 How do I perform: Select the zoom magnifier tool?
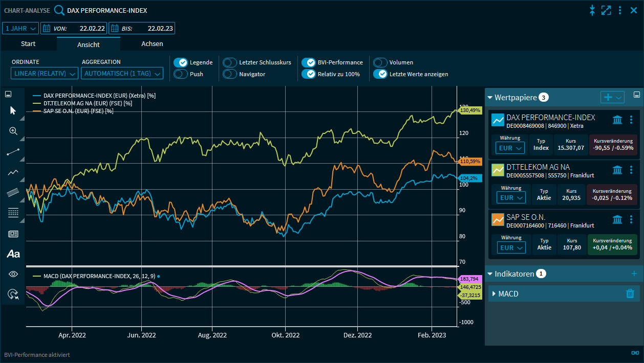13,131
